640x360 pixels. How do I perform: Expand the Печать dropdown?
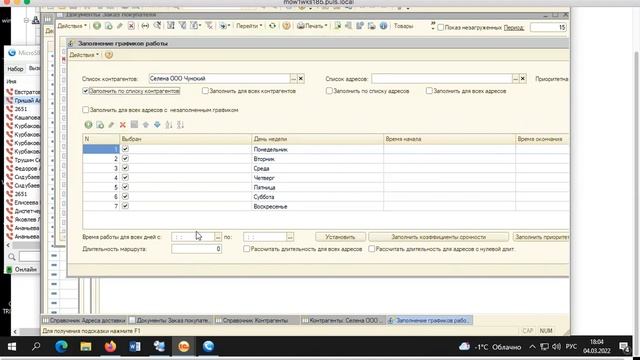coord(312,26)
